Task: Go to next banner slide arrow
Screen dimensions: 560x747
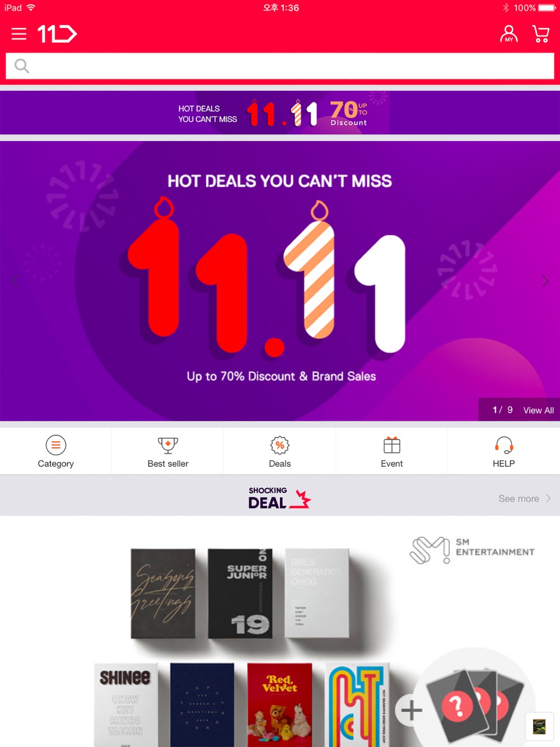Action: (x=545, y=281)
